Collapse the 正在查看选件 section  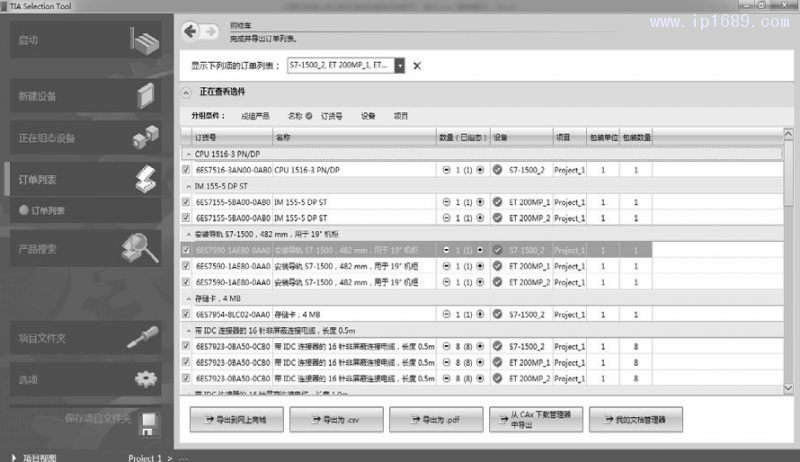(185, 92)
